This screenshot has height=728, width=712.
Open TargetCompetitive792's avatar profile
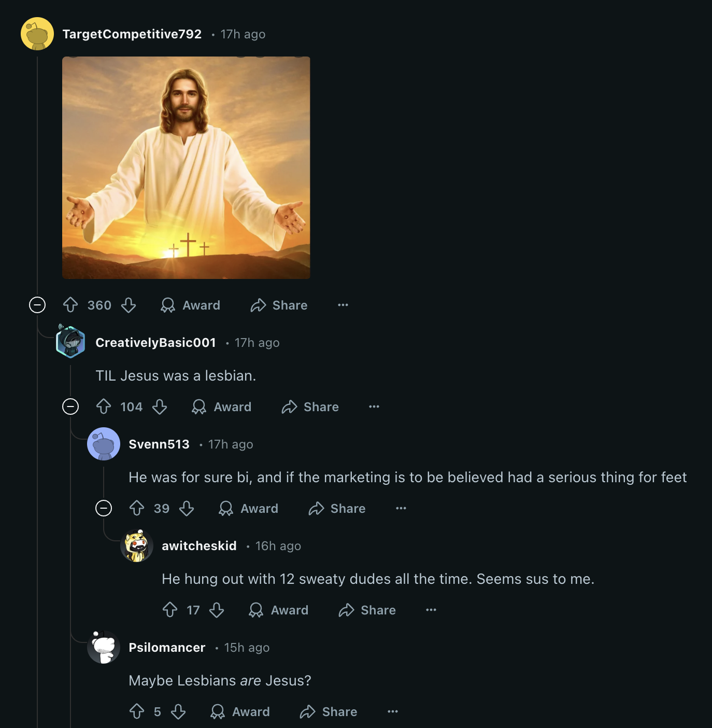[x=37, y=34]
